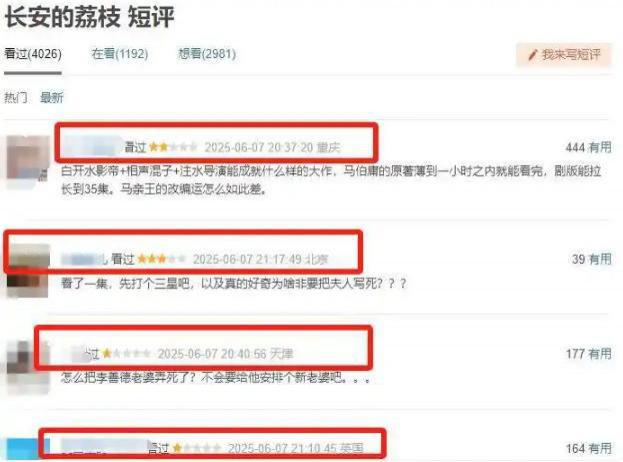Image resolution: width=623 pixels, height=462 pixels.
Task: Open avatar of the Beijing three-star reviewer
Action: point(29,271)
